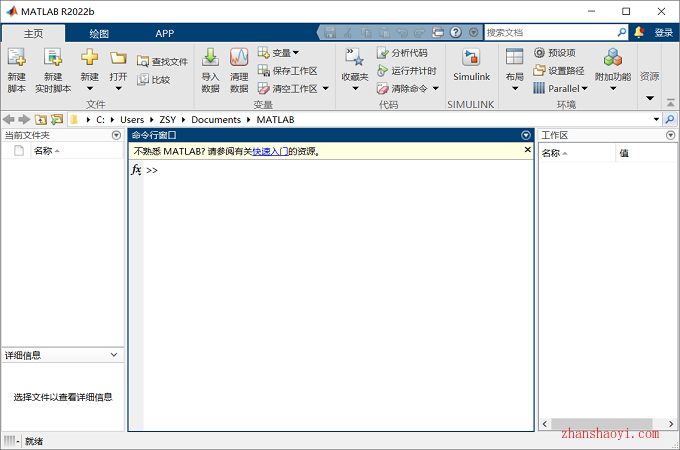This screenshot has height=450, width=680.
Task: Click MATLAB in the folder path
Action: (275, 120)
